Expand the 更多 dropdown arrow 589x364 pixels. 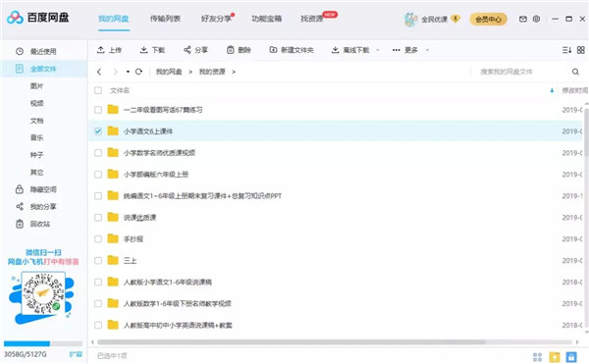click(x=427, y=50)
